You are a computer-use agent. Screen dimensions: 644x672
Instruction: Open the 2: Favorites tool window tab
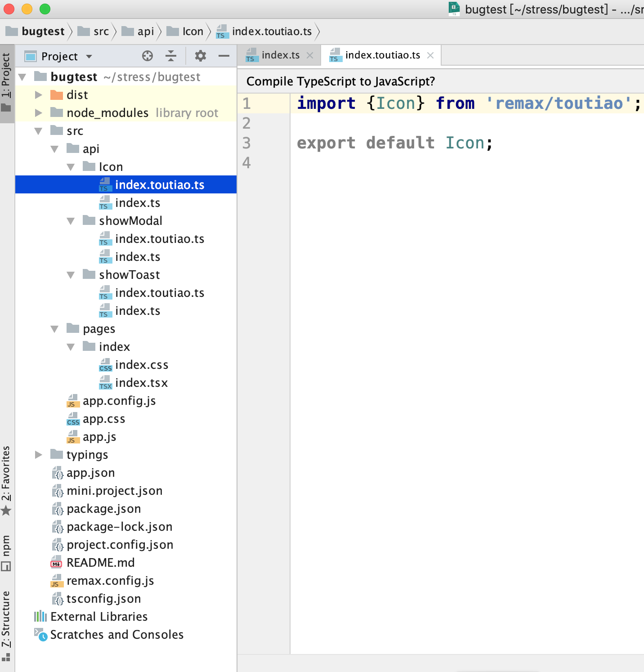click(6, 481)
